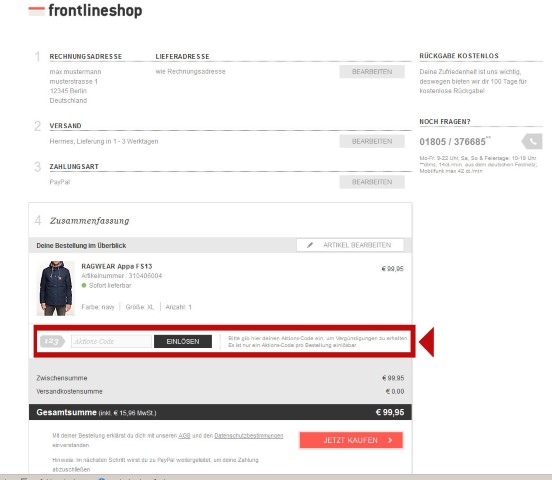Focus the Aktions-Code input field
Viewport: 552px width, 480px height.
(111, 341)
